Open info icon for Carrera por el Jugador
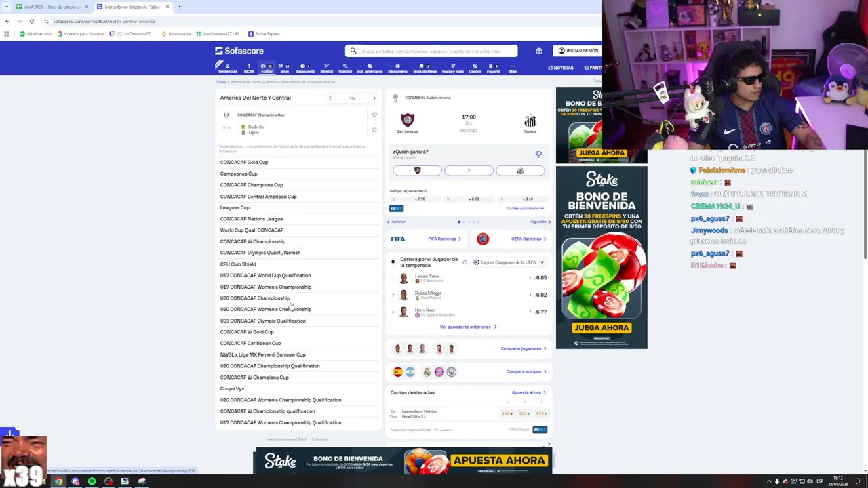868x488 pixels. [465, 262]
